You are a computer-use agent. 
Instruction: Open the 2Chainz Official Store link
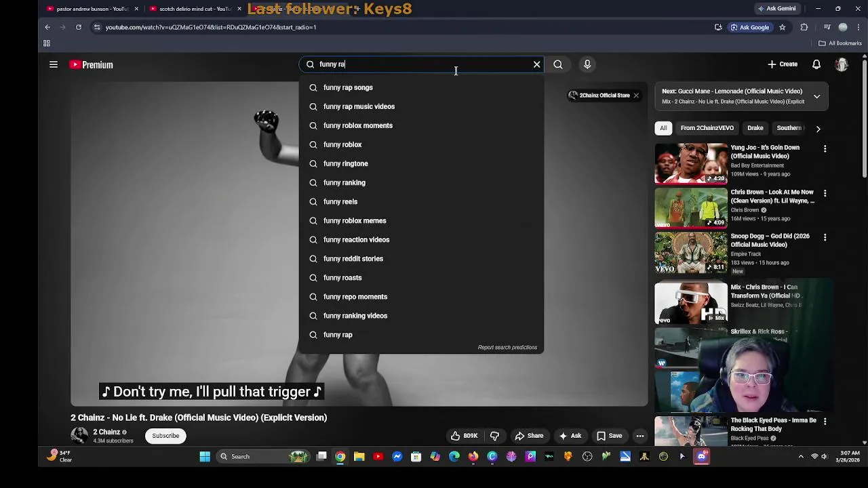pos(599,96)
